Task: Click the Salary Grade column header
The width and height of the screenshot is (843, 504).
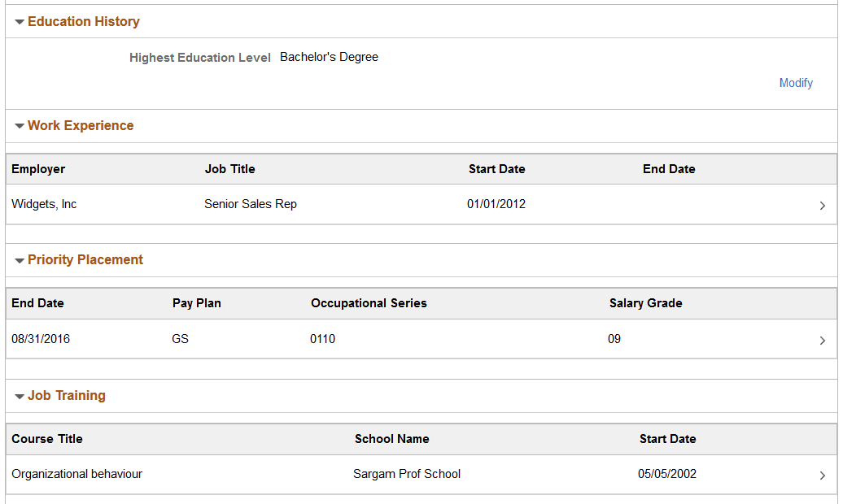Action: 645,303
